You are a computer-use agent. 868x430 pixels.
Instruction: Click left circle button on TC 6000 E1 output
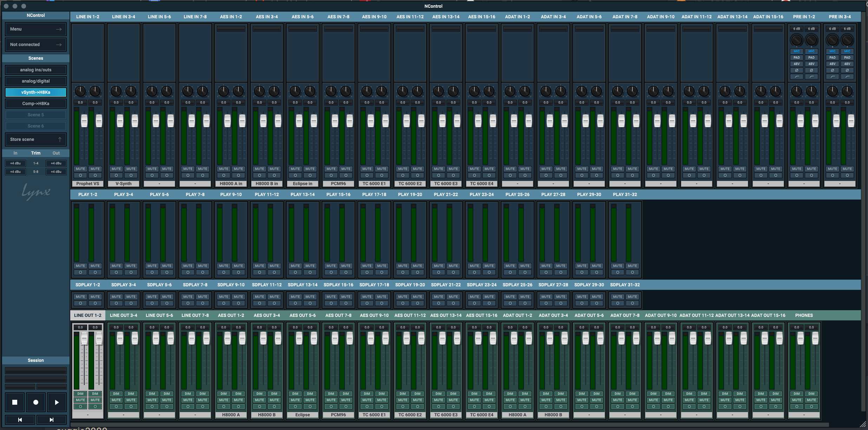coord(367,406)
